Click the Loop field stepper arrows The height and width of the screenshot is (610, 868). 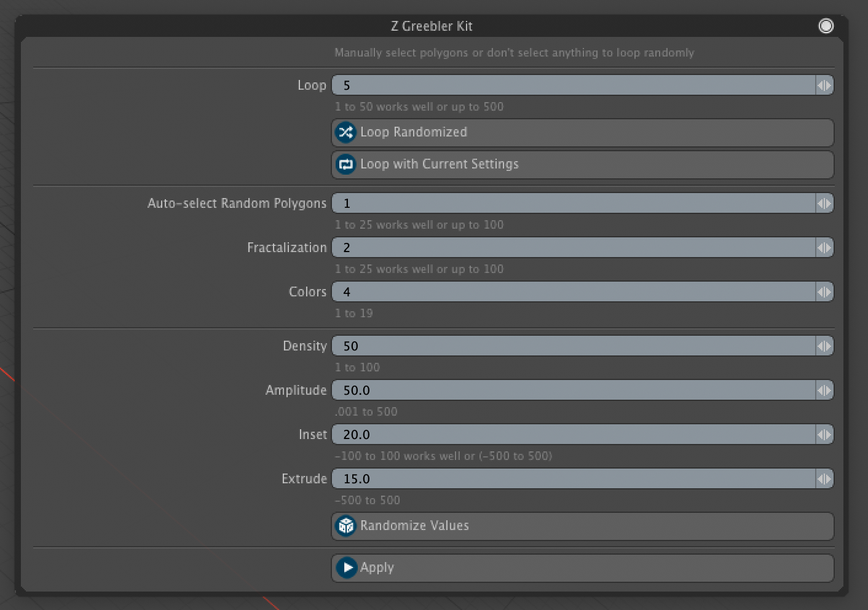[x=824, y=85]
